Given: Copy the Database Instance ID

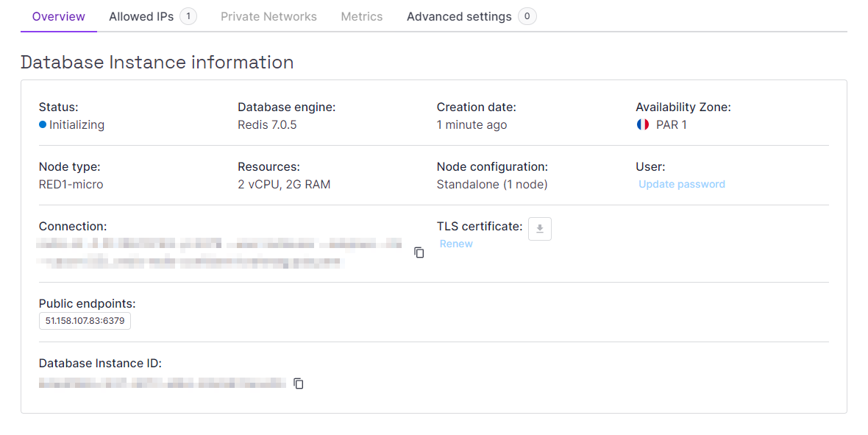Looking at the screenshot, I should pos(298,383).
